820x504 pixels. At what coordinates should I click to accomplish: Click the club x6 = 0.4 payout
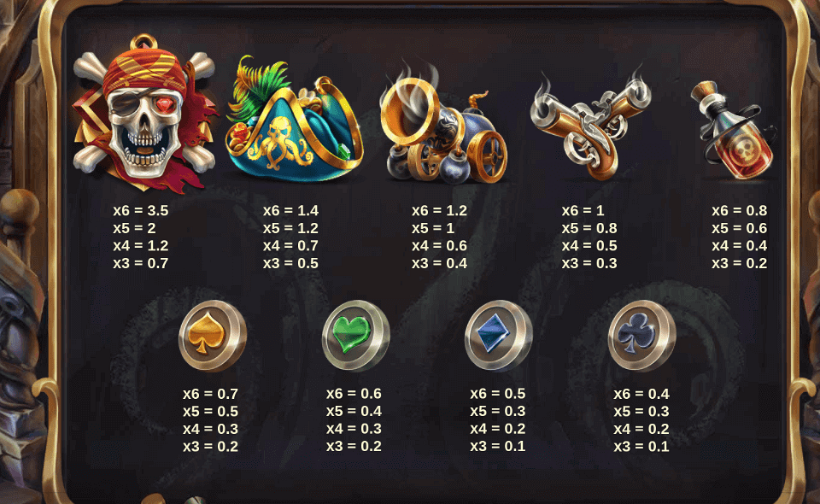(x=641, y=394)
